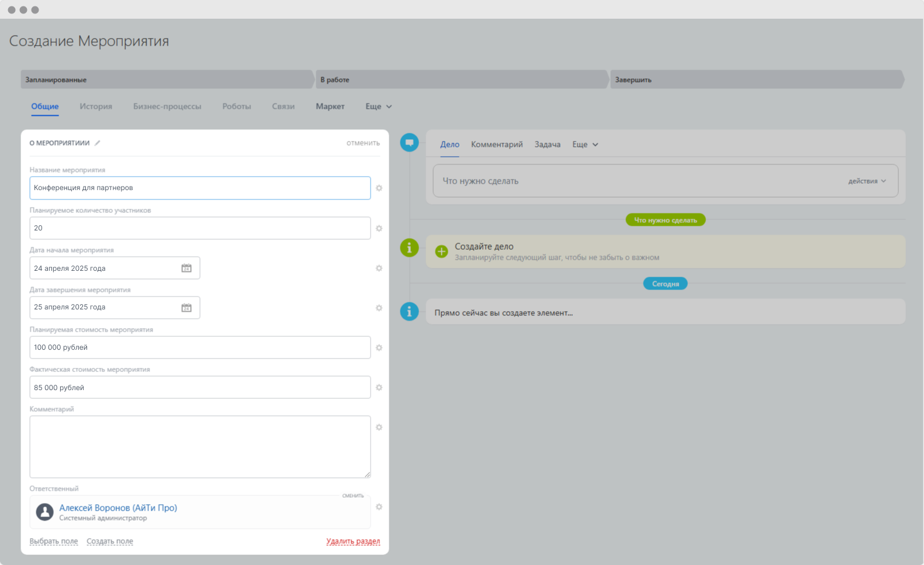Viewport: 924px width, 565px height.
Task: Open the Комментарий tab in activity panel
Action: click(497, 144)
